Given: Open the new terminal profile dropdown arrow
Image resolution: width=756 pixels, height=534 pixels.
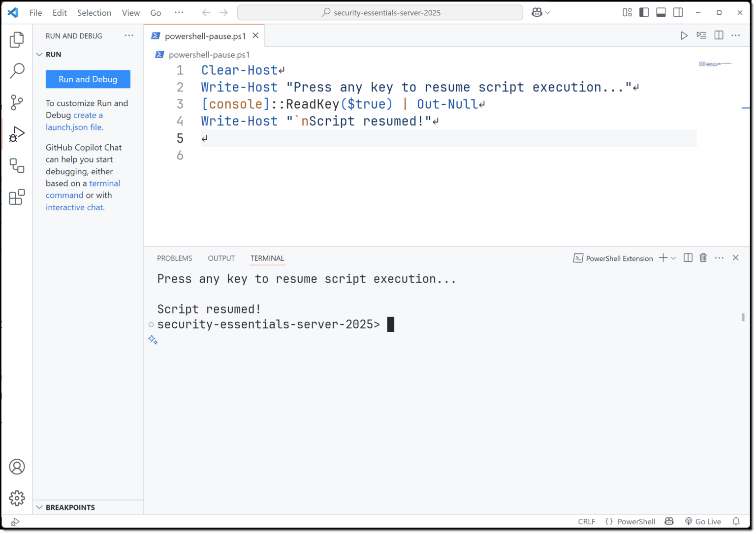Looking at the screenshot, I should tap(673, 258).
